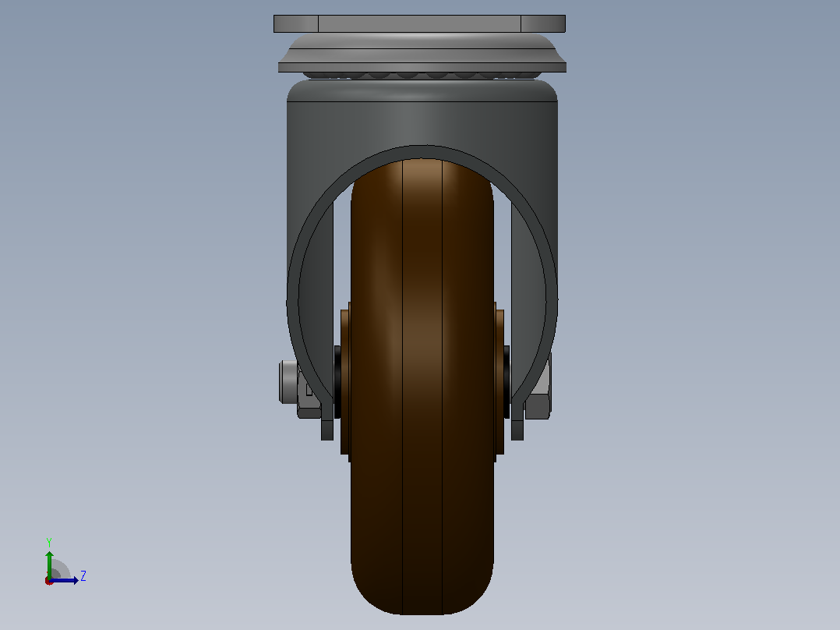Click the "Y" axis label

[49, 542]
